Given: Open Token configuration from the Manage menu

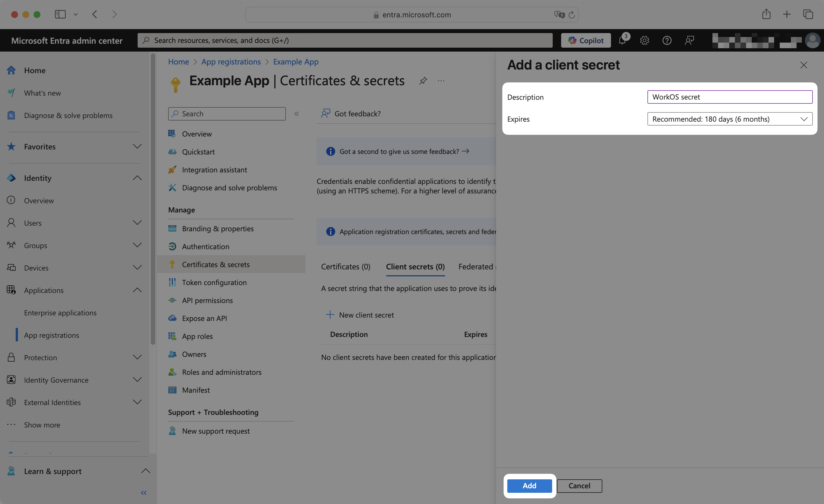Looking at the screenshot, I should 214,282.
